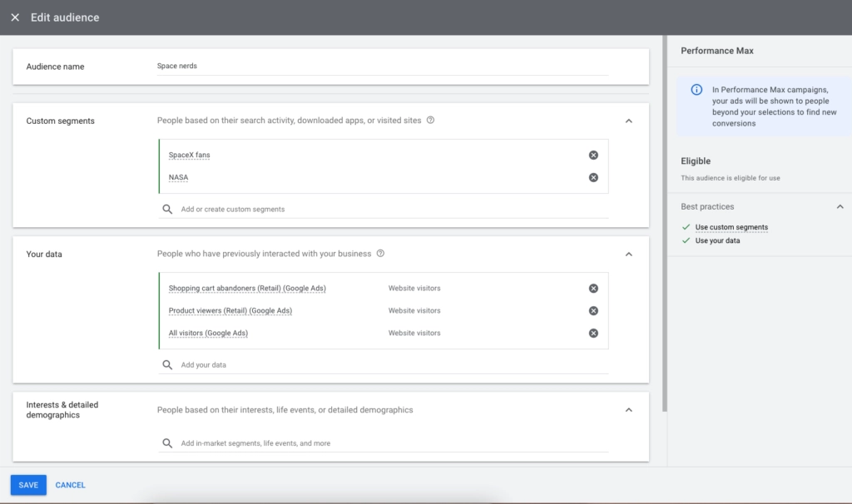Click the search icon in Add your data

tap(167, 365)
